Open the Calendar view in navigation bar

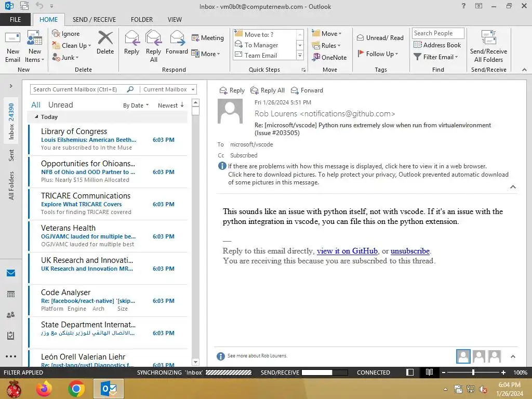[11, 294]
